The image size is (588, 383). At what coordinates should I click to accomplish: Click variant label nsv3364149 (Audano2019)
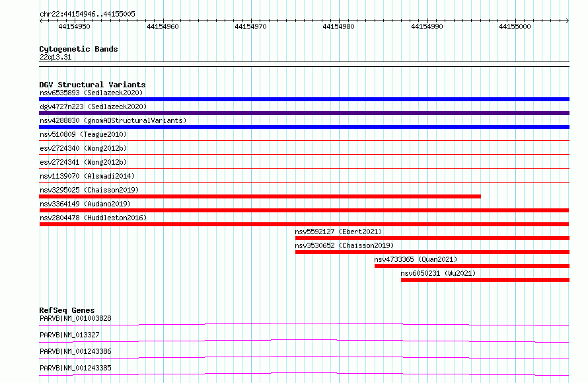pos(85,204)
